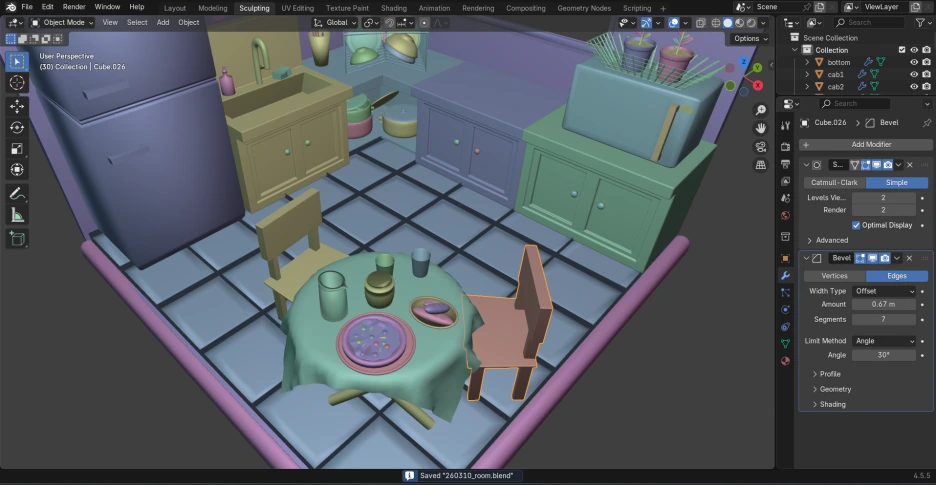Click the pan view hand icon
This screenshot has height=485, width=936.
760,128
